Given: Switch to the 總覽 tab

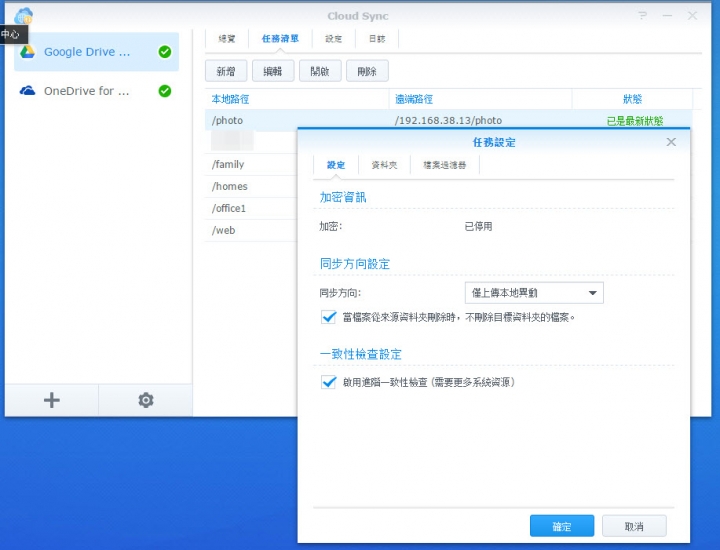Looking at the screenshot, I should point(227,39).
